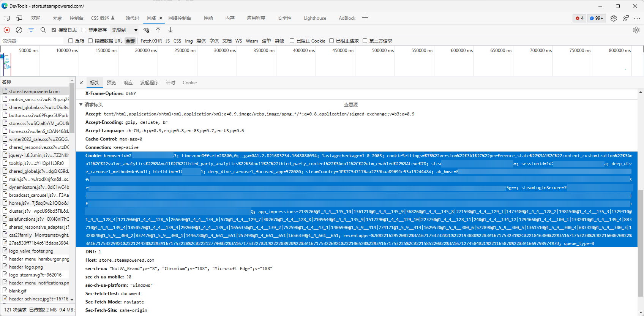Open the 无限制 throttling dropdown
644x316 pixels.
coord(125,30)
